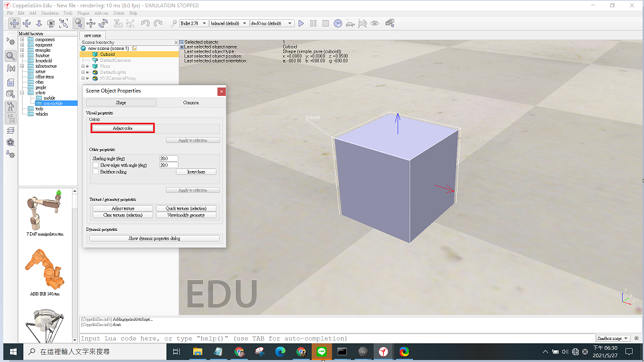The image size is (644, 362).
Task: Enable Show edges with angle checkbox
Action: coord(96,165)
